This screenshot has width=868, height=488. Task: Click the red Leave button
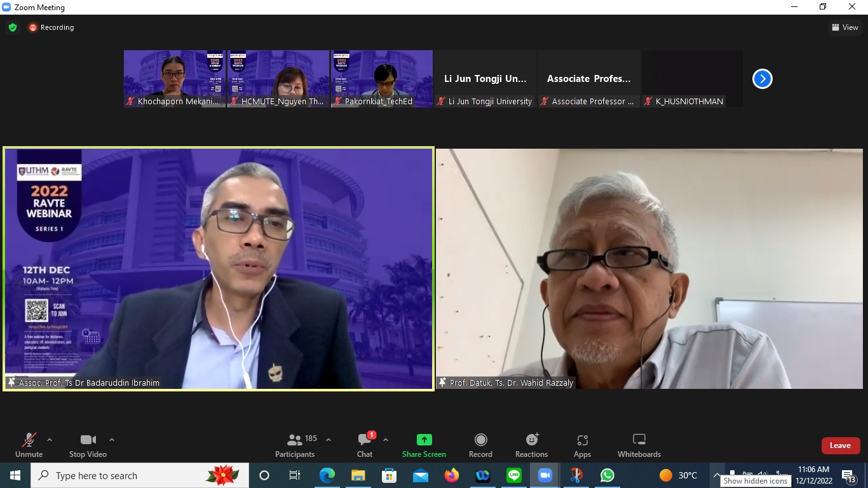pos(840,445)
